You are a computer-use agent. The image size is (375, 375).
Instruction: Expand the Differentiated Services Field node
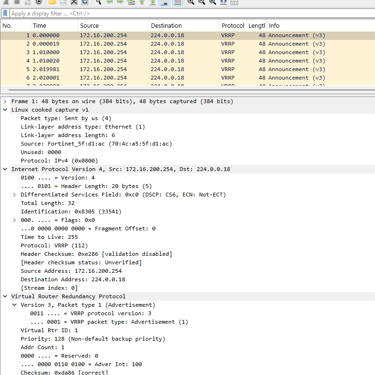pos(14,195)
